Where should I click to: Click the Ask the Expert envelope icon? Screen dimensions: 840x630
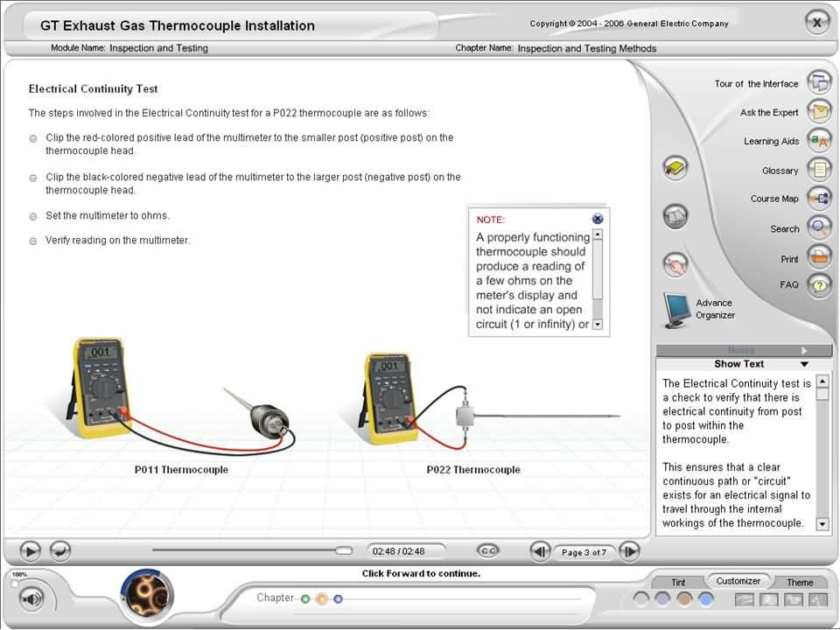click(819, 112)
